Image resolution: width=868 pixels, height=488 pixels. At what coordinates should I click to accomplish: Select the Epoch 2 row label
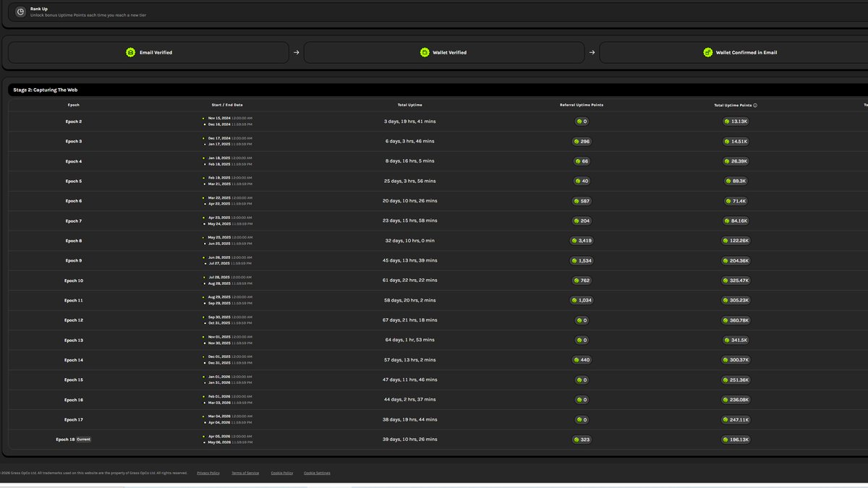click(74, 121)
